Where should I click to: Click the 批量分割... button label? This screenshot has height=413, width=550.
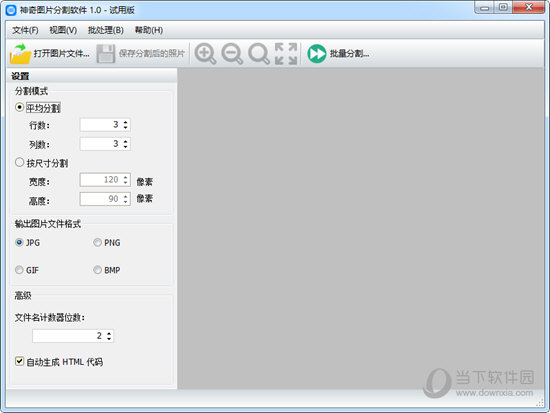[x=349, y=54]
